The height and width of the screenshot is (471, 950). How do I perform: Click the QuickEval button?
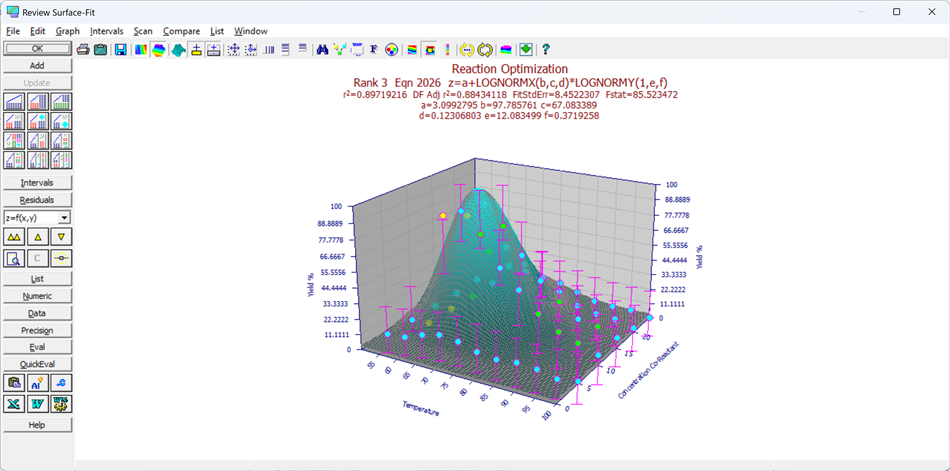[37, 364]
